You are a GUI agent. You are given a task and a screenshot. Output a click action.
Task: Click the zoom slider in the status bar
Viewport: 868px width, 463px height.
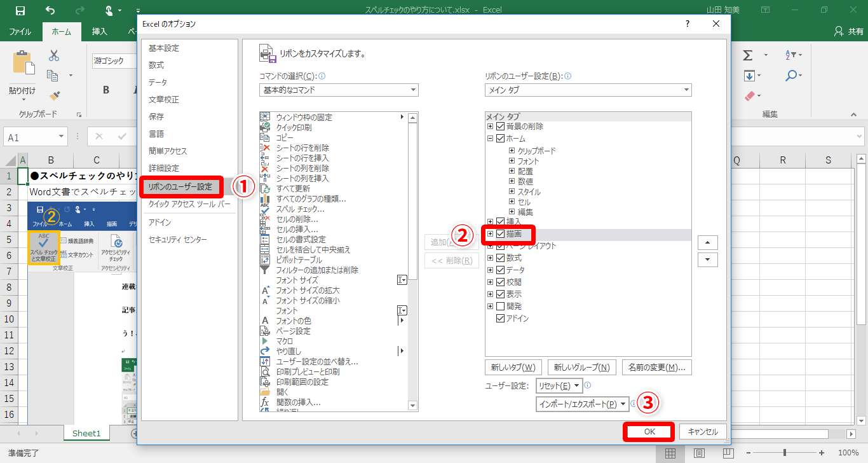(x=785, y=453)
